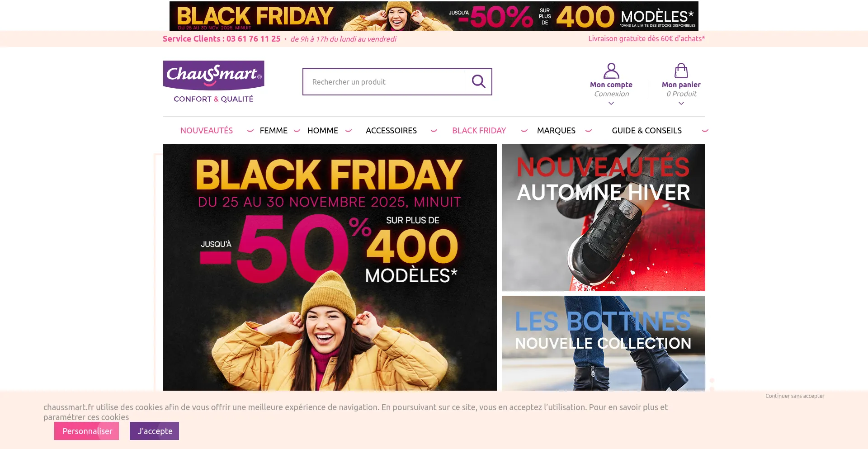Open the MARQUES menu

tap(556, 131)
